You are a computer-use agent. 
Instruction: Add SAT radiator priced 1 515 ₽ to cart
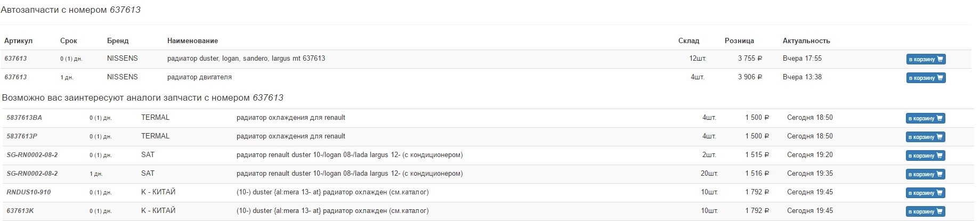(926, 155)
